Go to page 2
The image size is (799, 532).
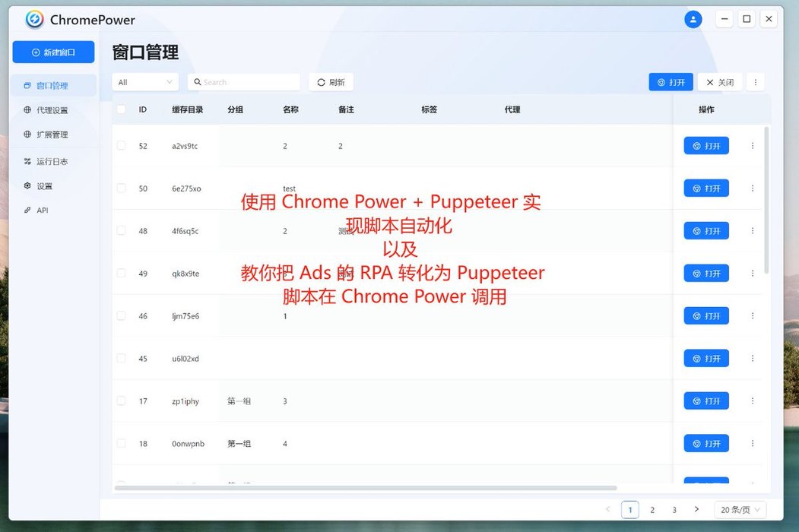point(652,509)
